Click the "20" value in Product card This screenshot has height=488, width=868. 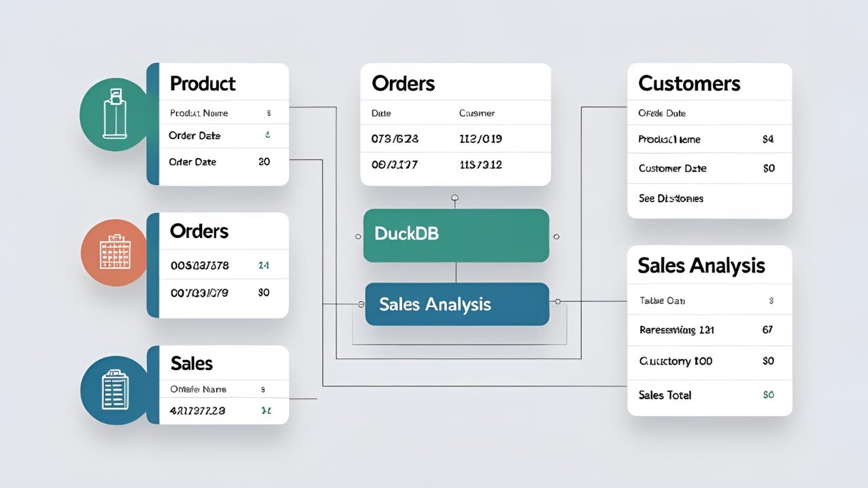pos(264,162)
